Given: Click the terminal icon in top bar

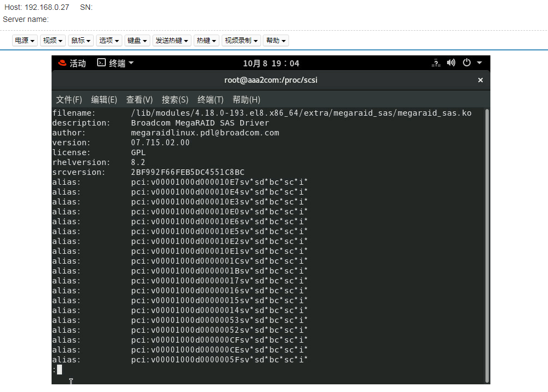Looking at the screenshot, I should click(x=101, y=63).
